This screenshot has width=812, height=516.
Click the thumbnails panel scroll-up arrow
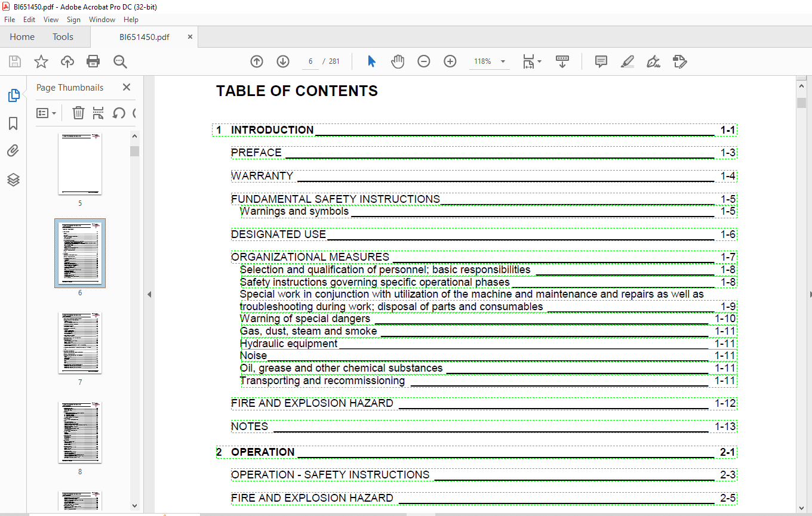(134, 137)
